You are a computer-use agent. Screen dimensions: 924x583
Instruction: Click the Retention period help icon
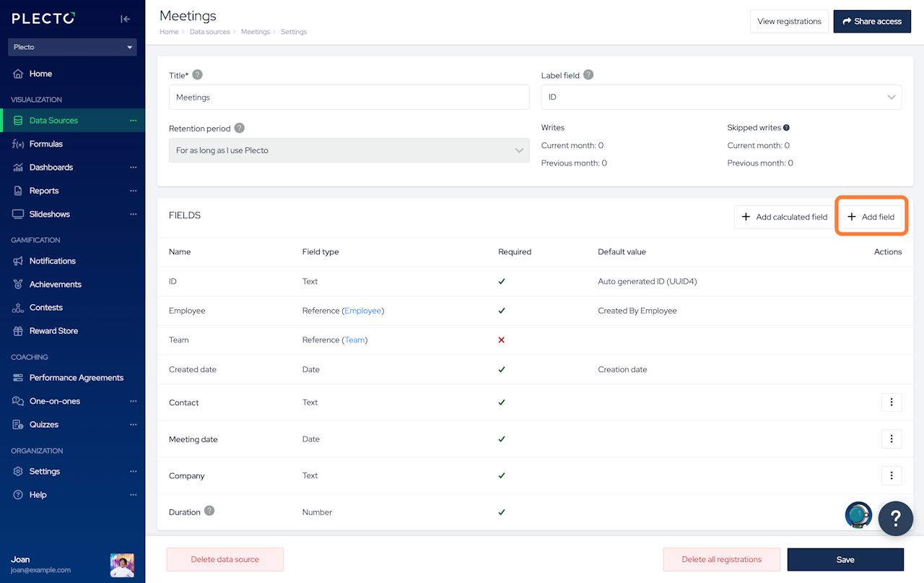click(x=239, y=128)
